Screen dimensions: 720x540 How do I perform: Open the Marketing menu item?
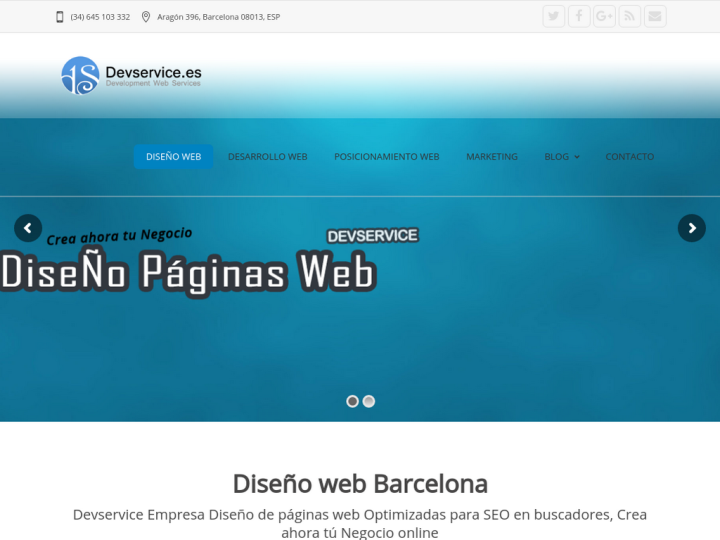coord(491,157)
